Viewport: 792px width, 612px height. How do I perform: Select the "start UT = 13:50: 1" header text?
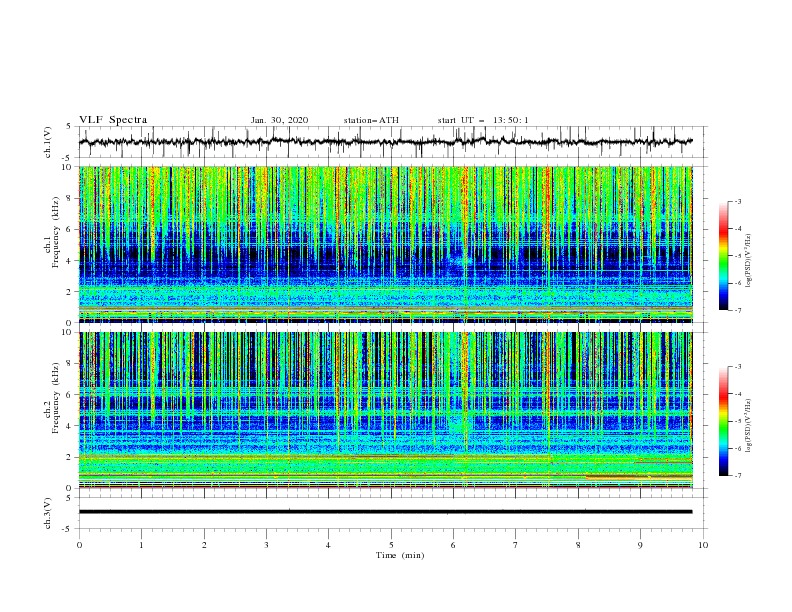483,120
